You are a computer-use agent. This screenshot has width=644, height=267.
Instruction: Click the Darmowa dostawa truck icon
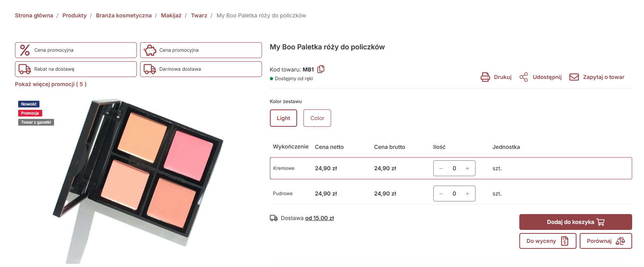tap(150, 69)
